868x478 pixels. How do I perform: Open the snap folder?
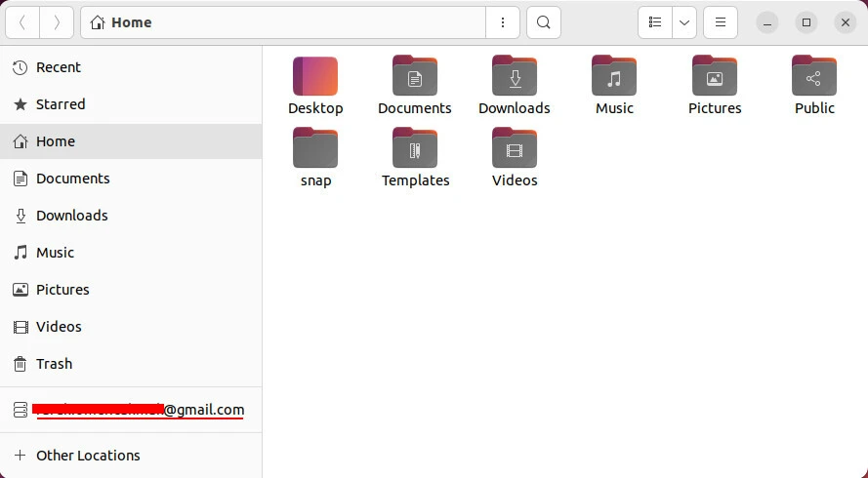[315, 148]
